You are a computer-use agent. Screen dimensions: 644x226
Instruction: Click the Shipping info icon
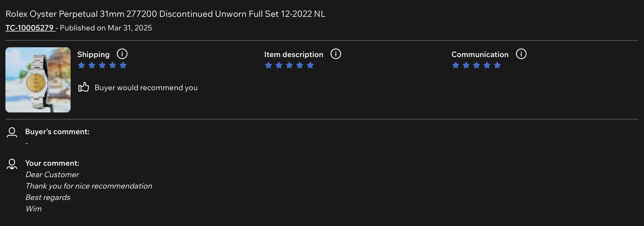pyautogui.click(x=122, y=54)
